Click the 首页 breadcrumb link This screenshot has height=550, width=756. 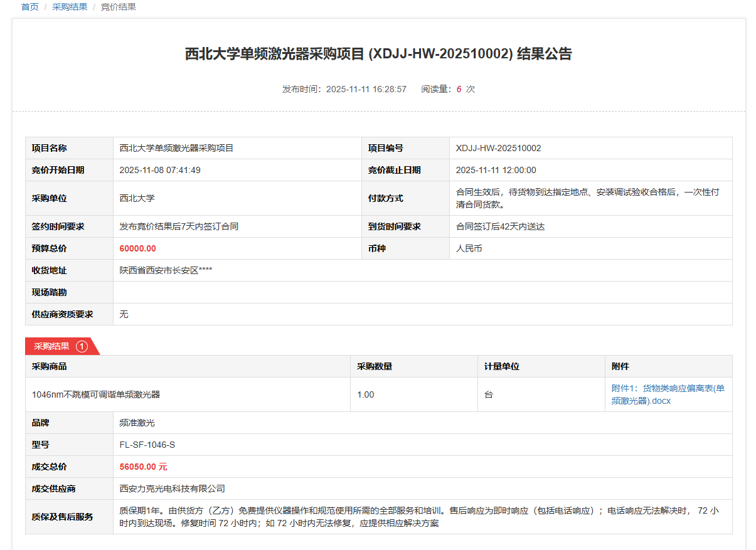(x=29, y=7)
